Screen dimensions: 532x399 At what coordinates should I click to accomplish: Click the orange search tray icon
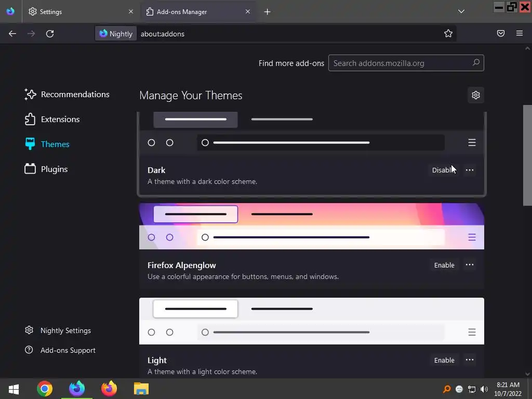[447, 389]
